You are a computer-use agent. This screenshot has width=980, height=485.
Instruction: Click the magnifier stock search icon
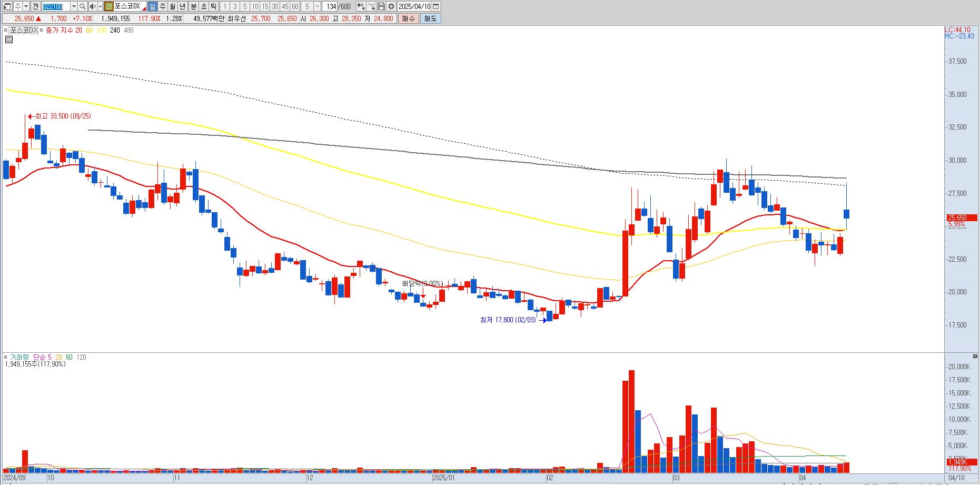tap(83, 6)
